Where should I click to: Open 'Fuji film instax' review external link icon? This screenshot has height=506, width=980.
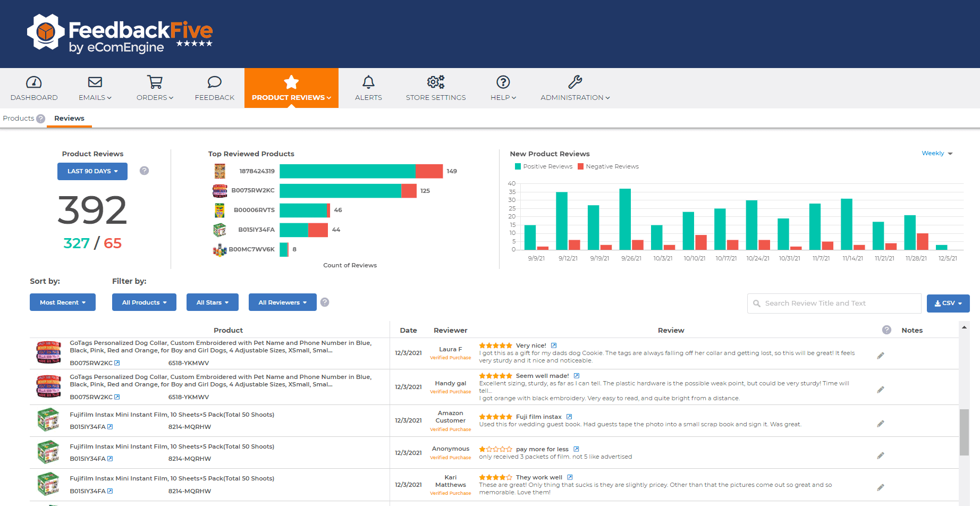pyautogui.click(x=569, y=417)
